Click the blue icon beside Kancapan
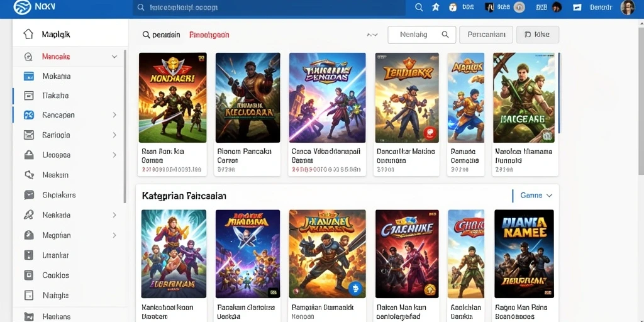The height and width of the screenshot is (322, 644). [x=29, y=115]
